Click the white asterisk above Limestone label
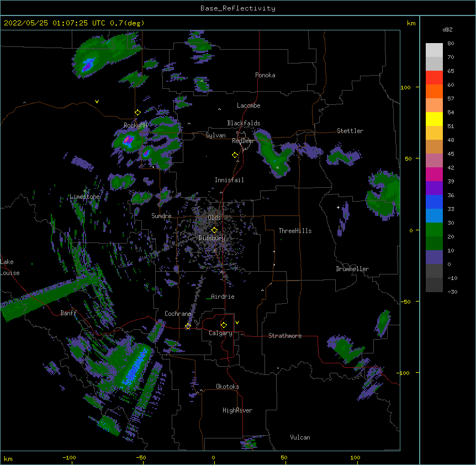476x465 pixels. point(84,191)
